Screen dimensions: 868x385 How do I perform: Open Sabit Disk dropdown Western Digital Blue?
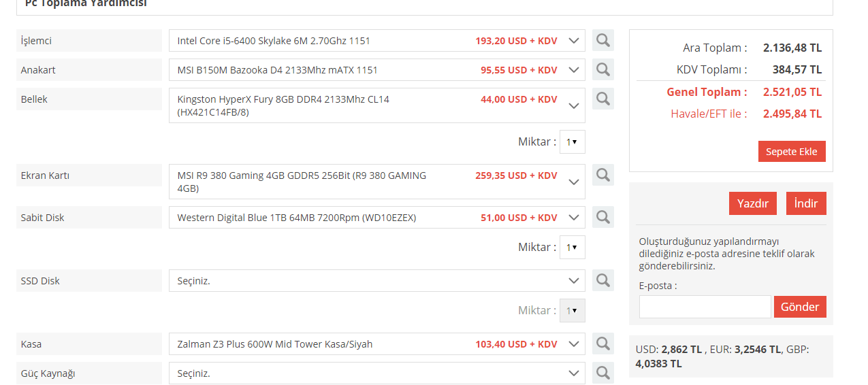tap(376, 218)
